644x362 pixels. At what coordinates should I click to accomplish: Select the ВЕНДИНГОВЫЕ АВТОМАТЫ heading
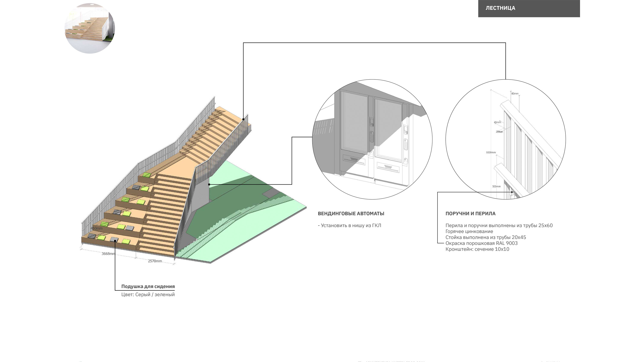[x=351, y=214]
